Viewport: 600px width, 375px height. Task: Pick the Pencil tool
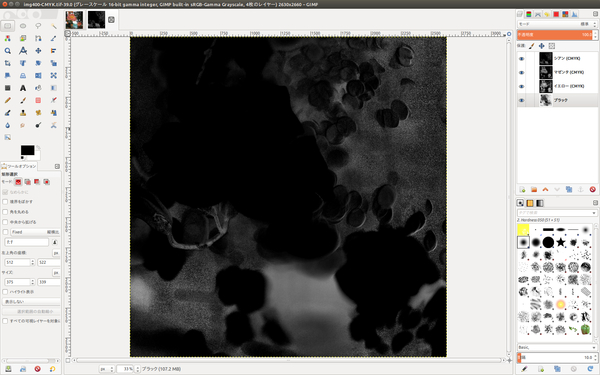8,100
